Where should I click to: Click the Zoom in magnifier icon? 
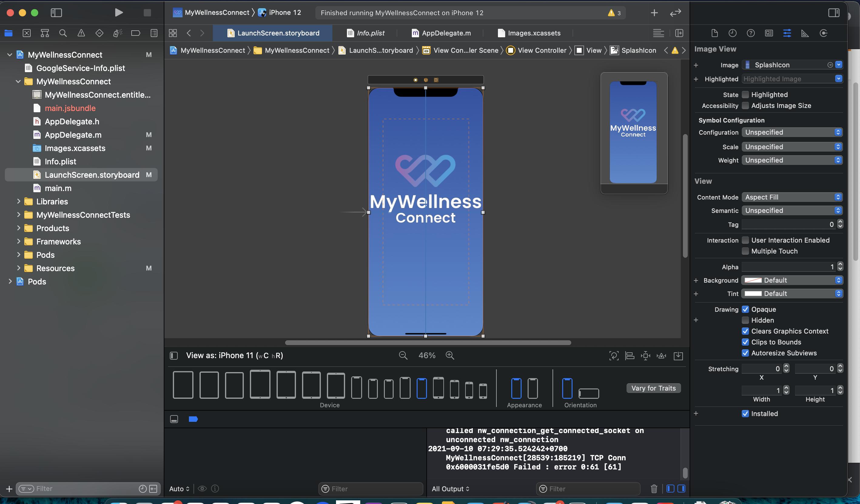[450, 356]
